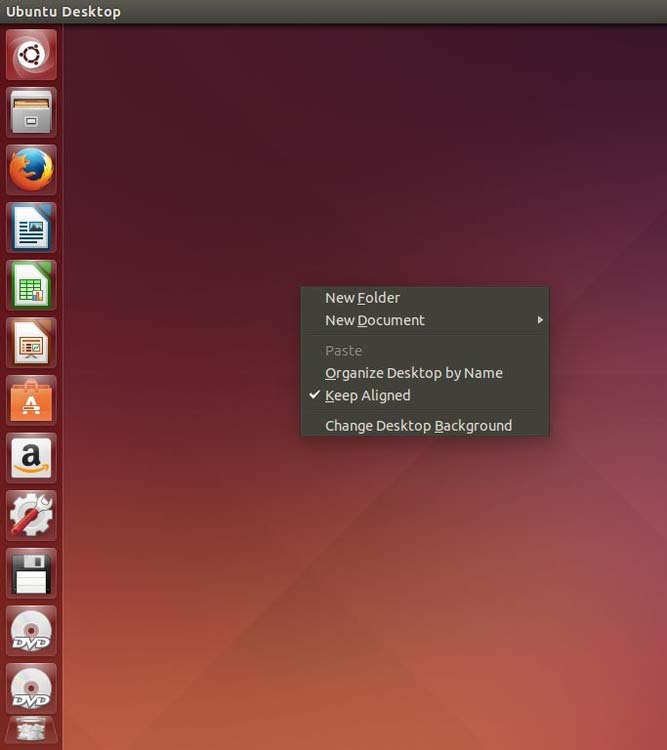This screenshot has height=750, width=667.
Task: Open the New Document submenu
Action: (x=425, y=320)
